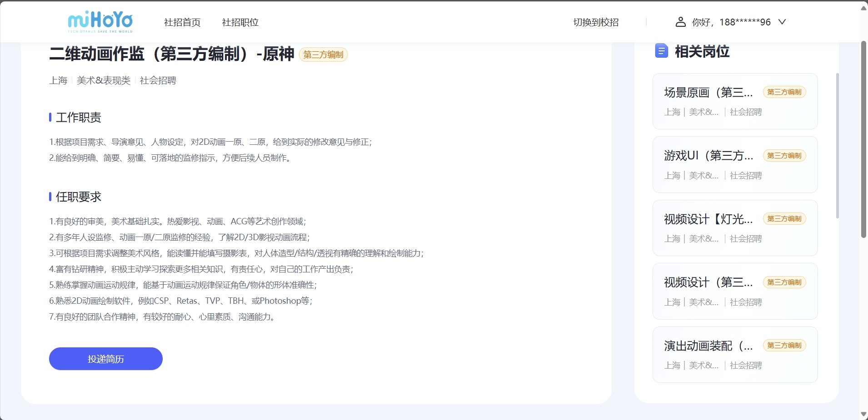Click 第三方编制 badge on 演出动画装配 card
The width and height of the screenshot is (868, 420).
[784, 346]
